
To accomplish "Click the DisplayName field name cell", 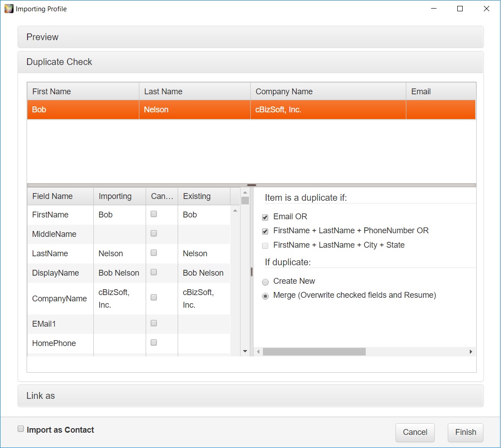I will coord(60,273).
